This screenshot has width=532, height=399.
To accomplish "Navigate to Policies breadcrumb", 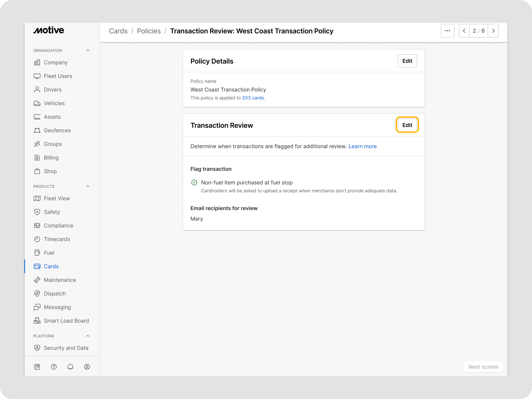I will pos(149,31).
